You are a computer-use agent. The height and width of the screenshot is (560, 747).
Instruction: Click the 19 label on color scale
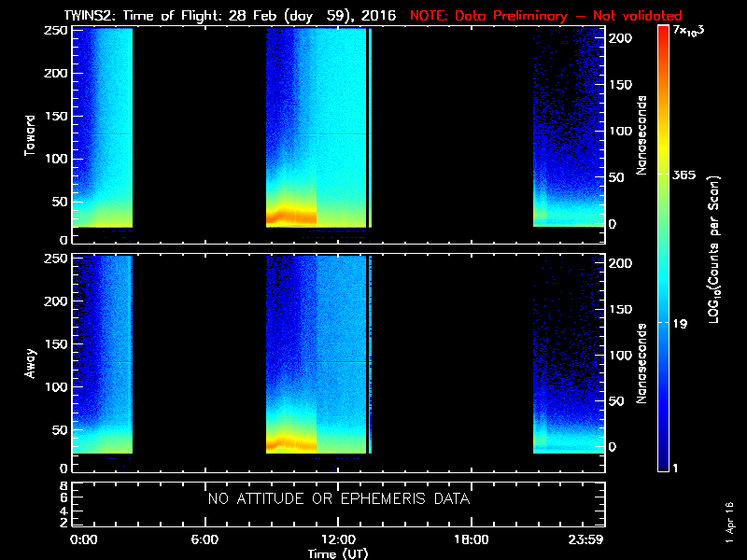coord(681,324)
